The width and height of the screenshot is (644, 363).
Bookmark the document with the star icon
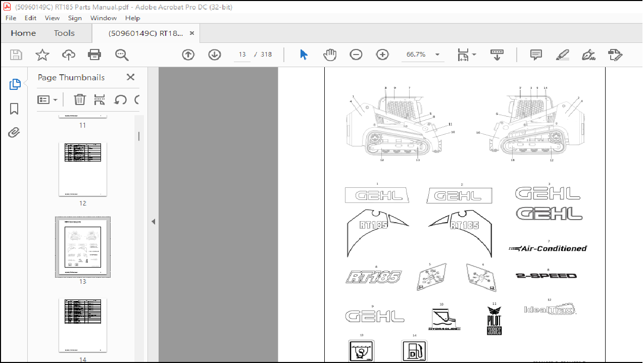[42, 55]
